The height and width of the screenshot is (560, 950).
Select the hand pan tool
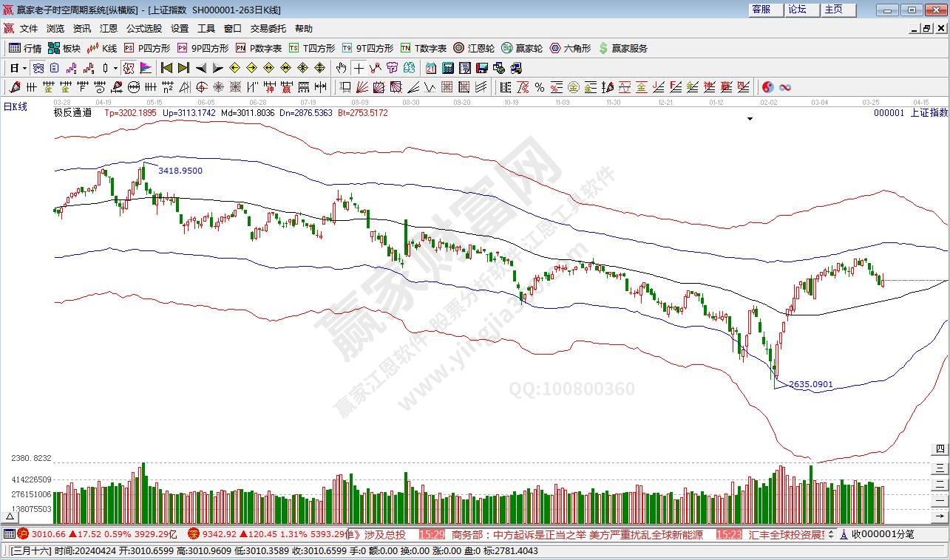pyautogui.click(x=341, y=68)
